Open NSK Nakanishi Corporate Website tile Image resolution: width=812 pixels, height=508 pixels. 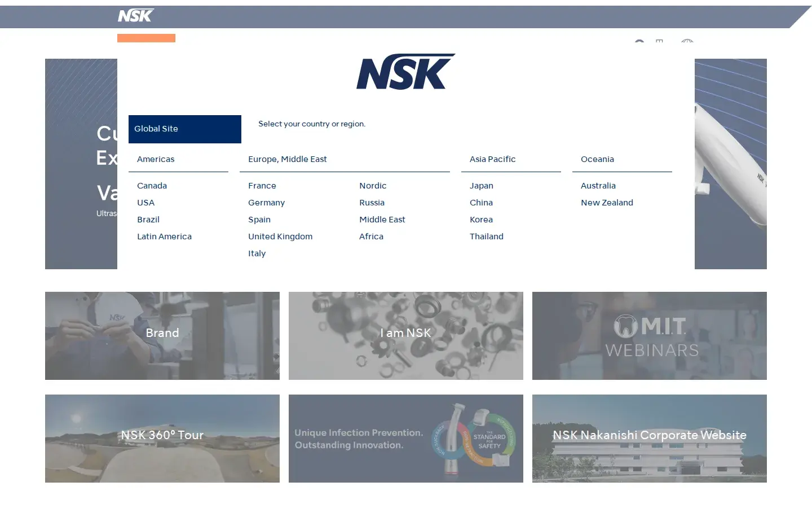click(650, 439)
